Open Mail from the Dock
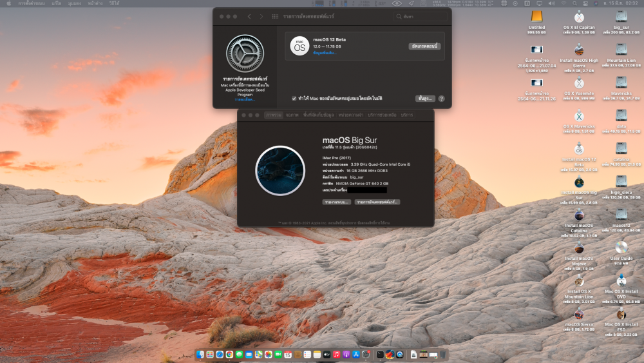This screenshot has width=644, height=363. pyautogui.click(x=249, y=355)
